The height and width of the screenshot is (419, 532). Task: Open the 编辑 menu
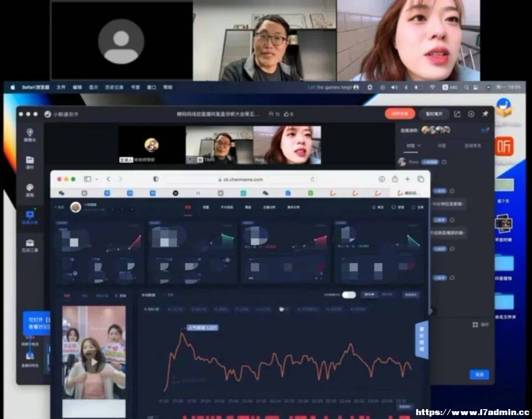click(77, 87)
